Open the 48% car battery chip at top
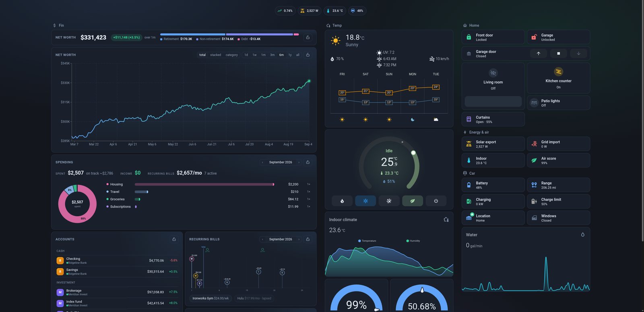Image resolution: width=644 pixels, height=312 pixels. coord(357,11)
